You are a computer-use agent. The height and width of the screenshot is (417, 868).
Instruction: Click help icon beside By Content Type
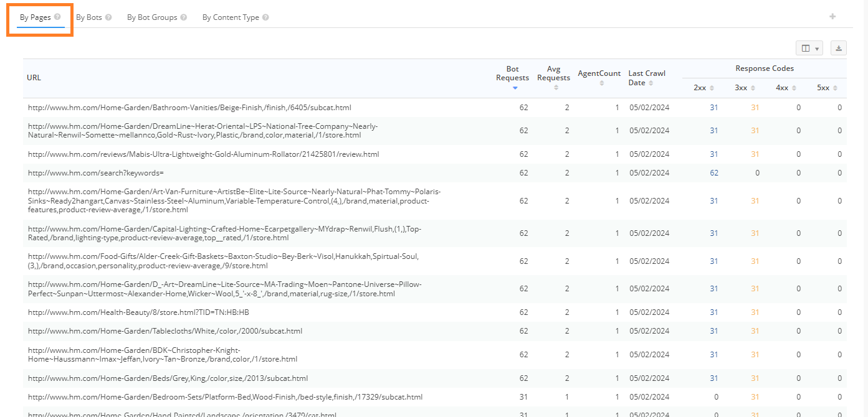click(265, 17)
